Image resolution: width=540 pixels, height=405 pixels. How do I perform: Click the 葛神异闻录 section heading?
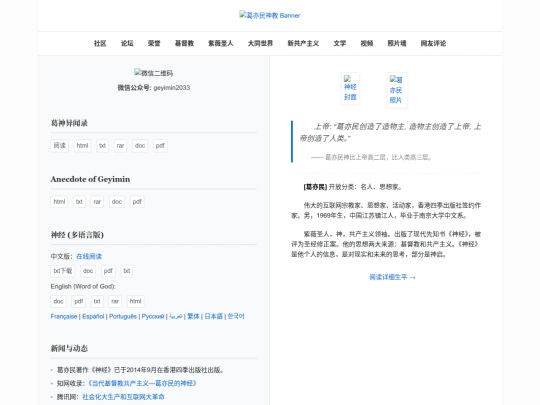click(x=69, y=123)
